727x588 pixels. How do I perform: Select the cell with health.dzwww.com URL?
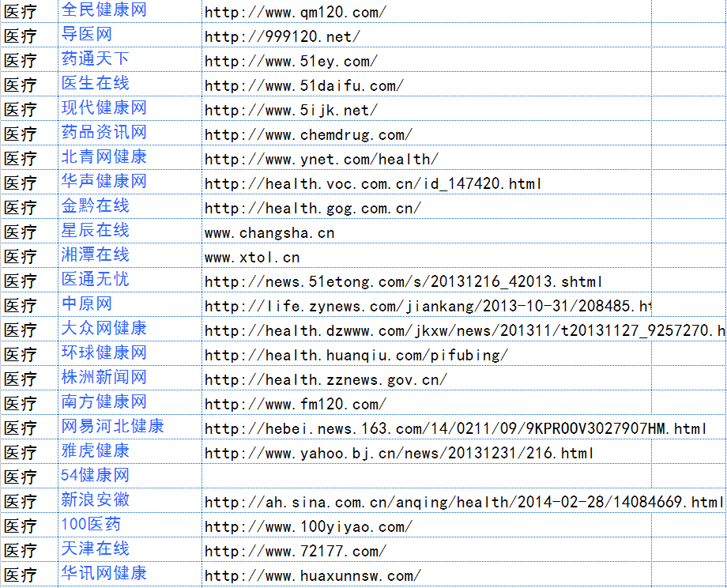(427, 330)
